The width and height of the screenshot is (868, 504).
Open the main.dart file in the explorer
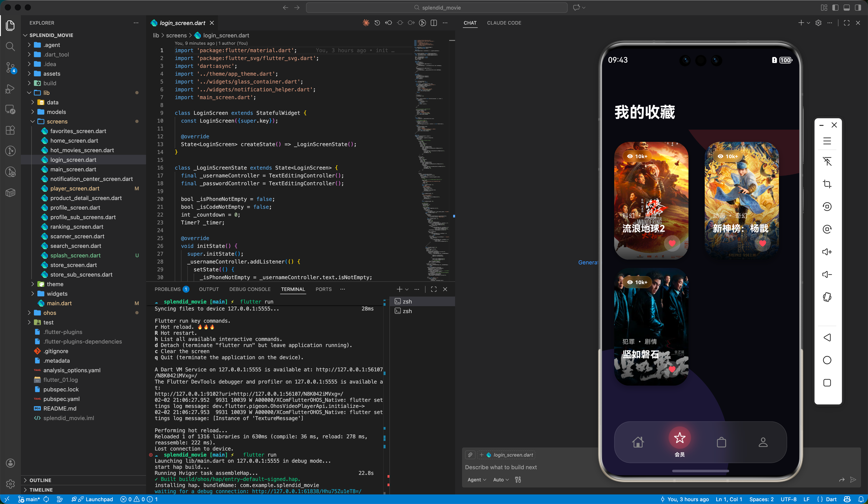point(59,303)
